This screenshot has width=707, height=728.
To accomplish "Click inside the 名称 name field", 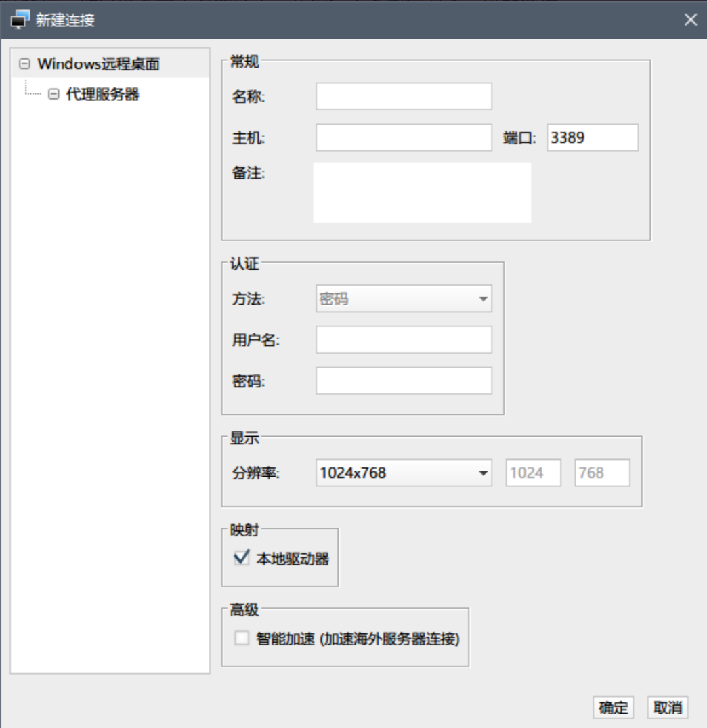I will click(x=402, y=95).
